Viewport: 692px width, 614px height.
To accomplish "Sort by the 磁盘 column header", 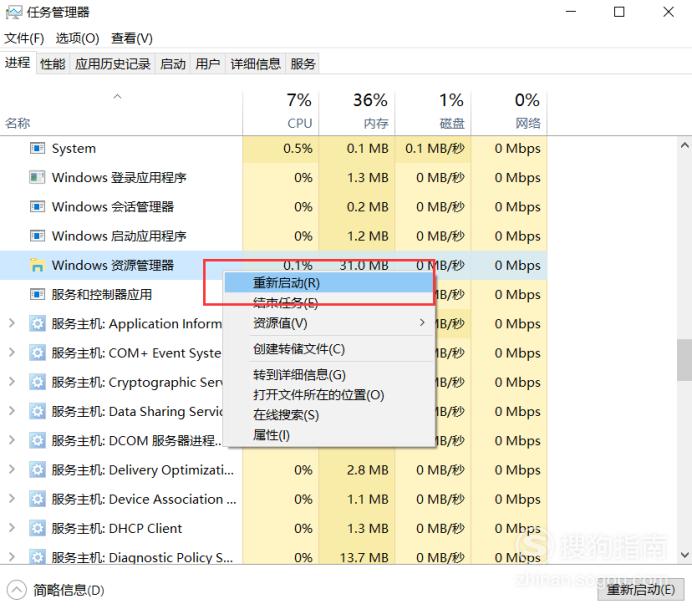I will (x=433, y=111).
